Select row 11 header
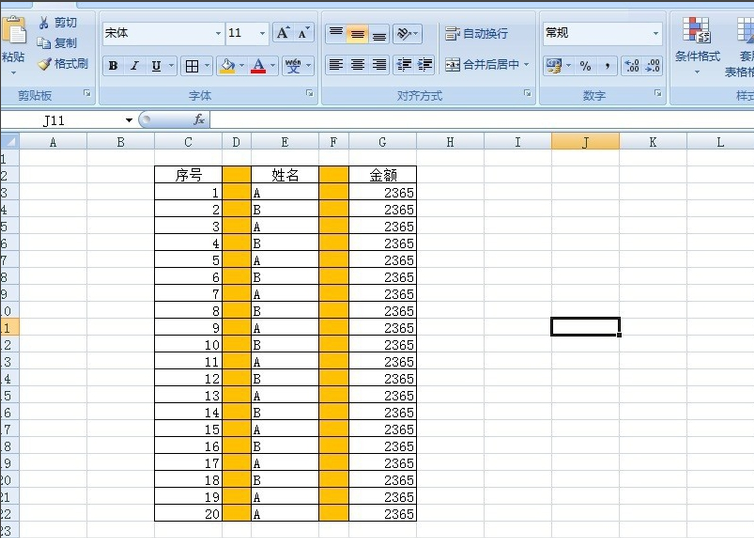The height and width of the screenshot is (538, 754). coord(9,328)
